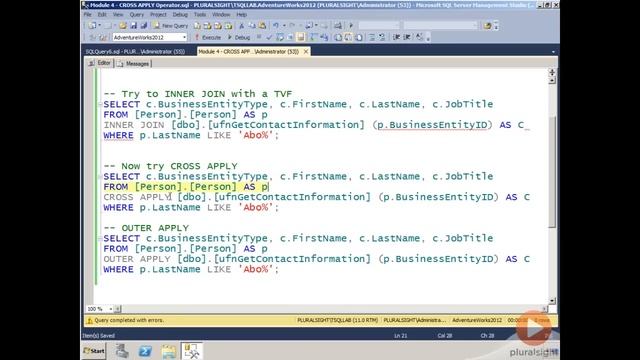Click the Start Debugging play arrow icon
This screenshot has width=640, height=360.
click(351, 26)
